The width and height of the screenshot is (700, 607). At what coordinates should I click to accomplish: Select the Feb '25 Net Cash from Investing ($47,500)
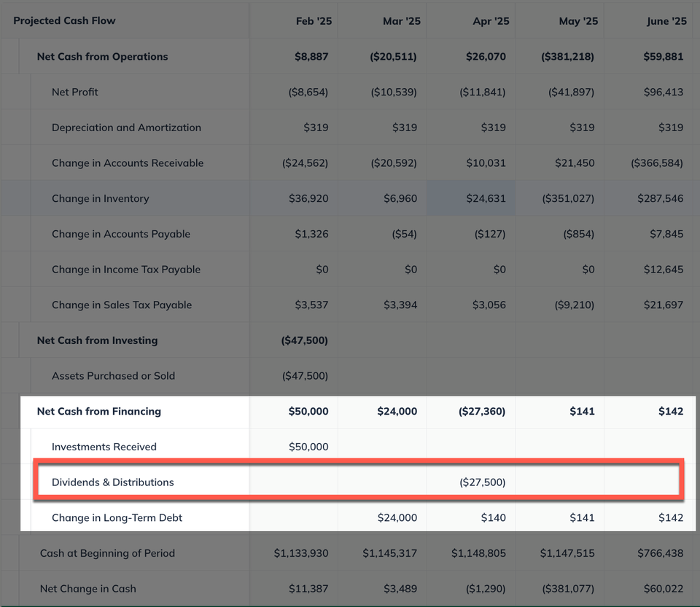tap(305, 340)
